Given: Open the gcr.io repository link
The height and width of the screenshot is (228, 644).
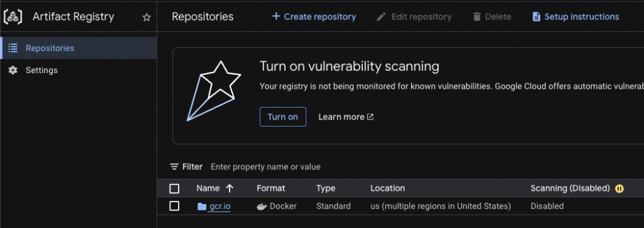Looking at the screenshot, I should point(219,206).
